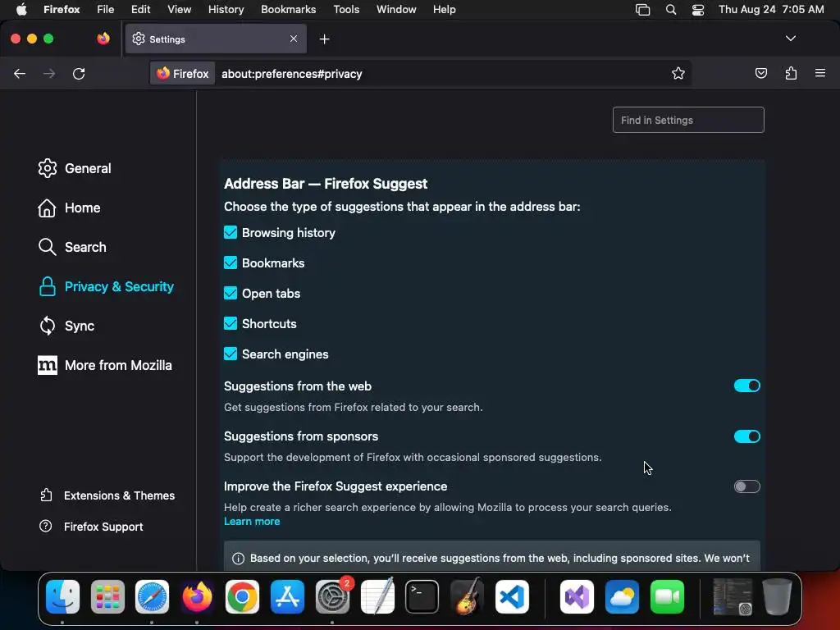Open Firefox View pinned tab icon
This screenshot has height=630, width=840.
[x=103, y=39]
